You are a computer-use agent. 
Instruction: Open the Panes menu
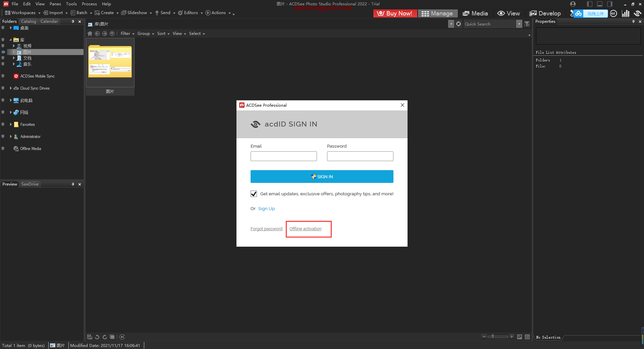click(x=55, y=4)
